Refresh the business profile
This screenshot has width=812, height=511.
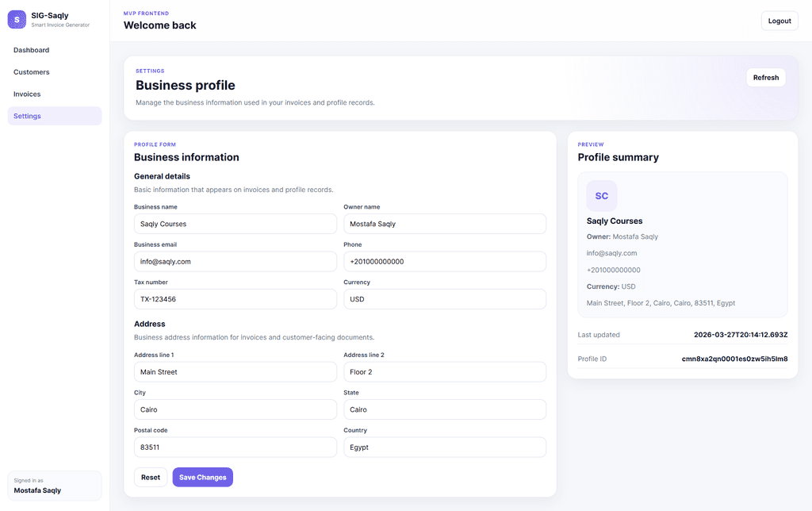point(765,78)
